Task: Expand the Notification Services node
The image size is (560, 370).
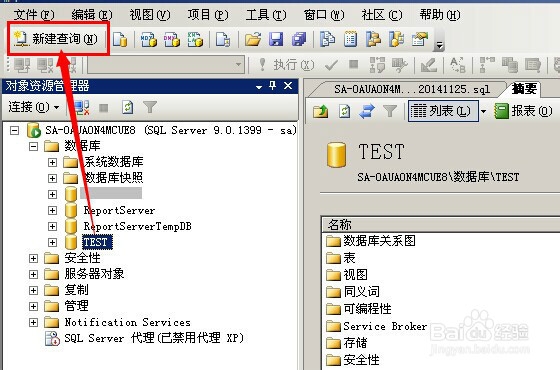Action: (33, 322)
